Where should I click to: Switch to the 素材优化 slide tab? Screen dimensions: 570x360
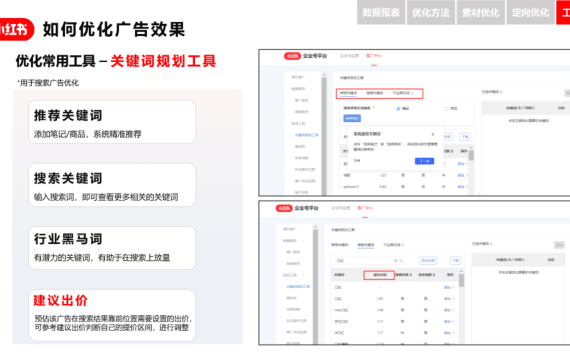tap(481, 12)
